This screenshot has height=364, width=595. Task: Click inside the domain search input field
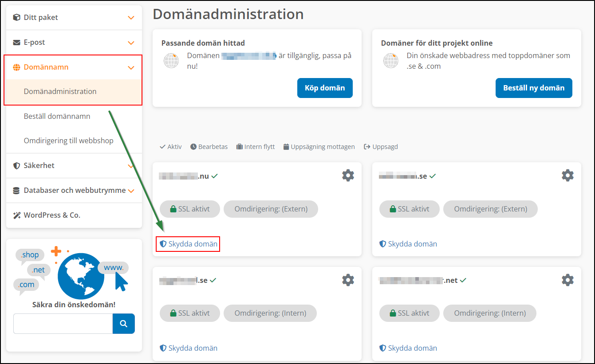tap(63, 324)
